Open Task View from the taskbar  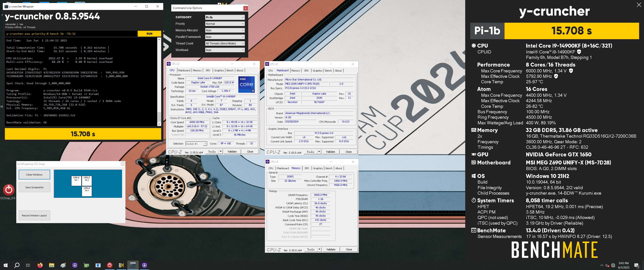[x=28, y=265]
